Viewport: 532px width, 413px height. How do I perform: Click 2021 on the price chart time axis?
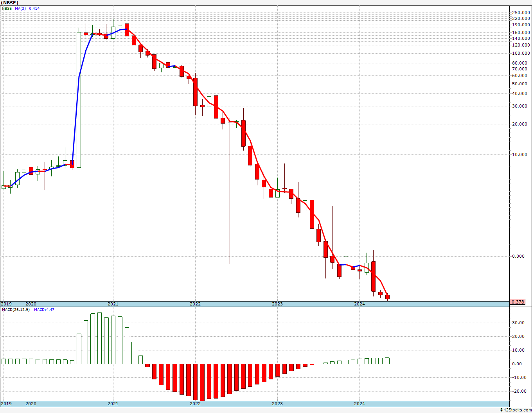pos(113,304)
